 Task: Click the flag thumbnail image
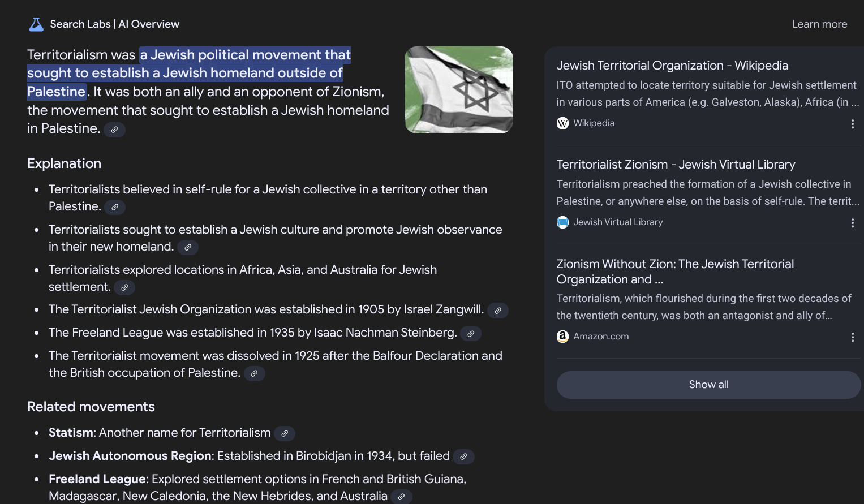coord(459,90)
